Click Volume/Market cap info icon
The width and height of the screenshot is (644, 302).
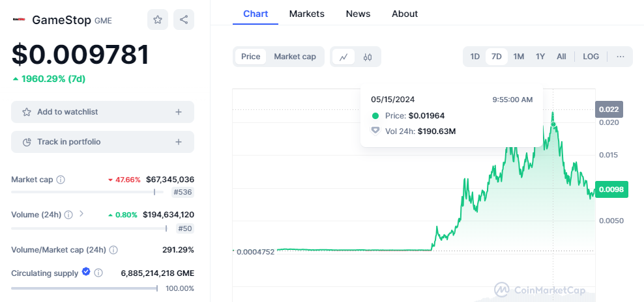(113, 250)
